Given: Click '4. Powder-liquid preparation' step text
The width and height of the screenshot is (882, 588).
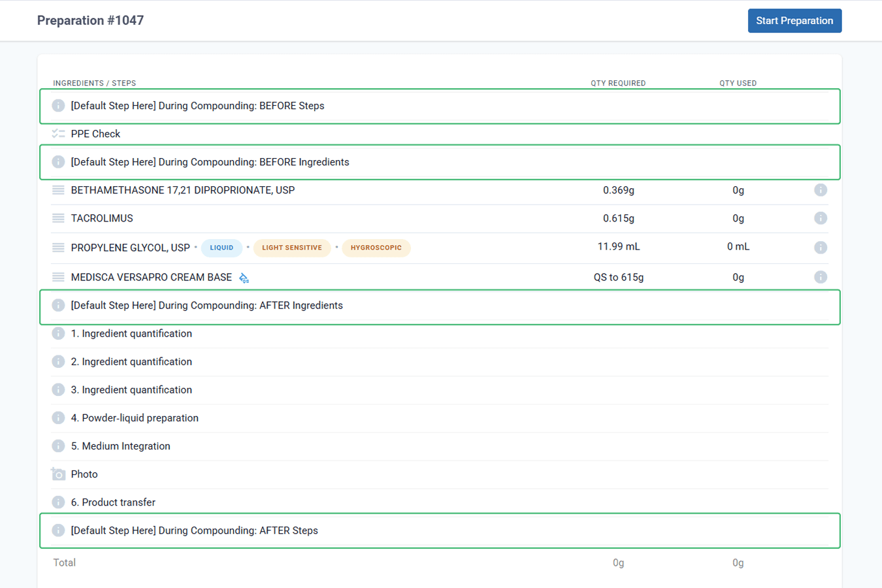Looking at the screenshot, I should (x=135, y=417).
